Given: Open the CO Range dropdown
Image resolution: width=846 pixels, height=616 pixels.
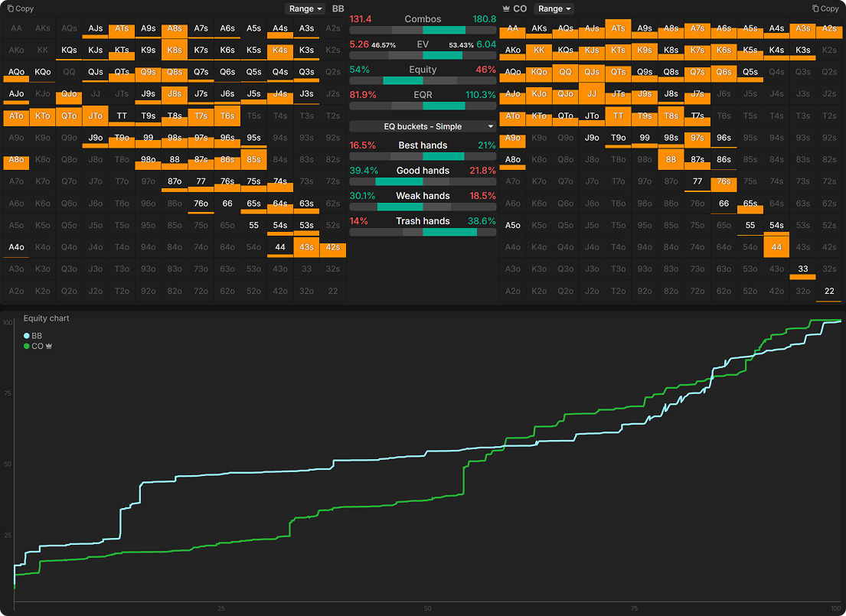Looking at the screenshot, I should point(554,9).
